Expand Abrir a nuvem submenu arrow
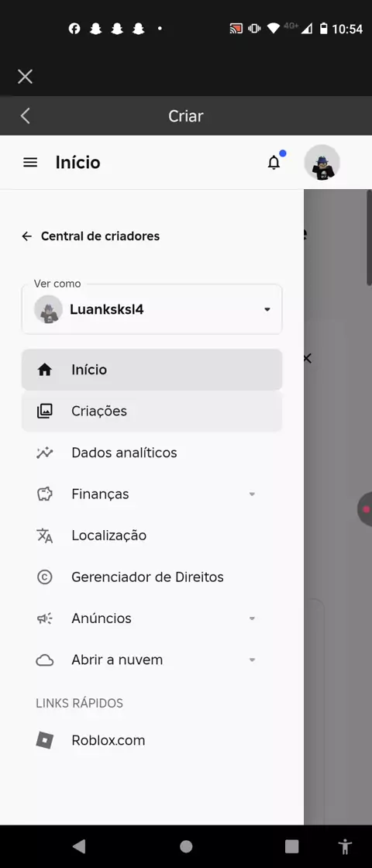Screen dimensions: 372x868 point(252,660)
